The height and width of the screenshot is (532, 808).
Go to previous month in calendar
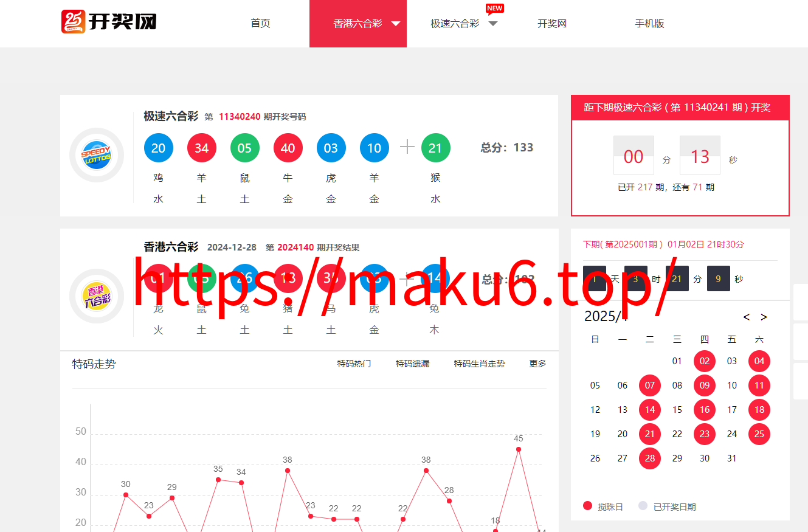(747, 317)
